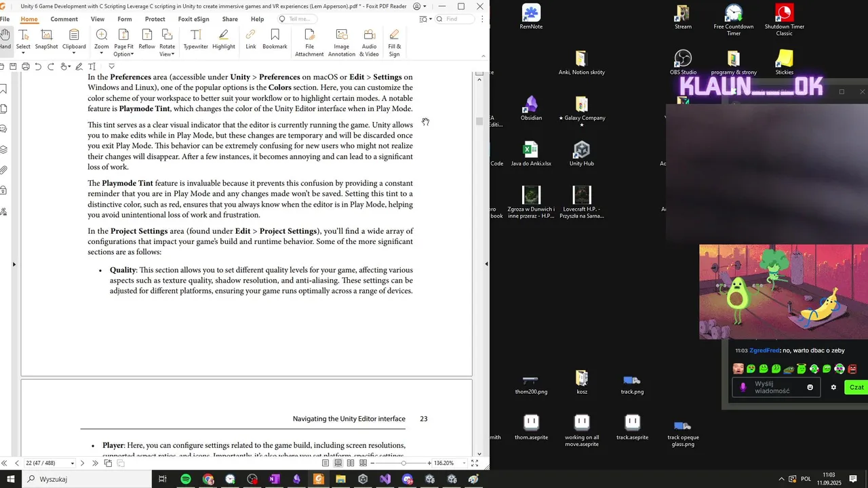Click the Reflow icon
The image size is (868, 488).
click(146, 39)
